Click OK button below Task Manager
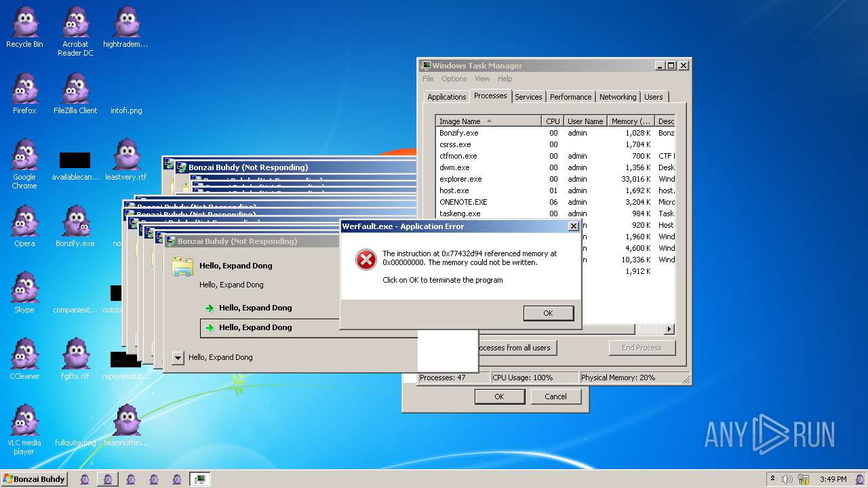Image resolution: width=868 pixels, height=488 pixels. coord(499,396)
